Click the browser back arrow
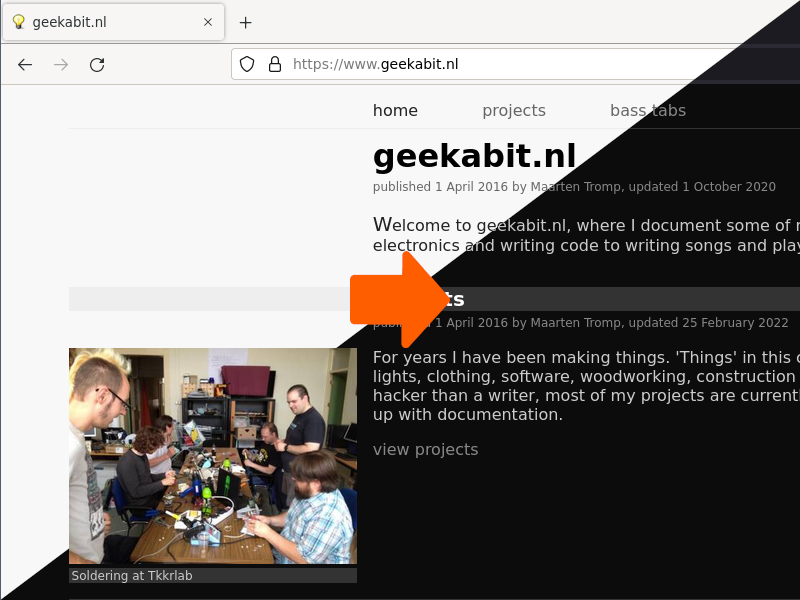800x600 pixels. coord(25,65)
